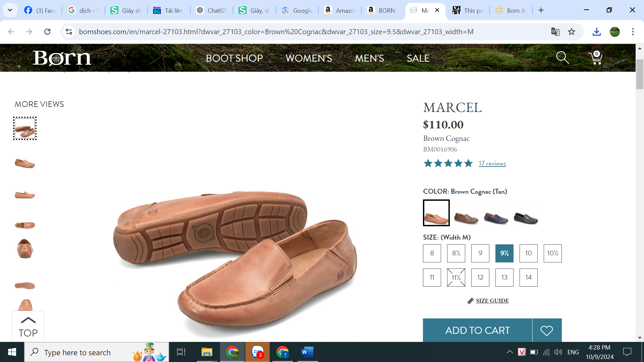Click the Google Translate icon

555,32
